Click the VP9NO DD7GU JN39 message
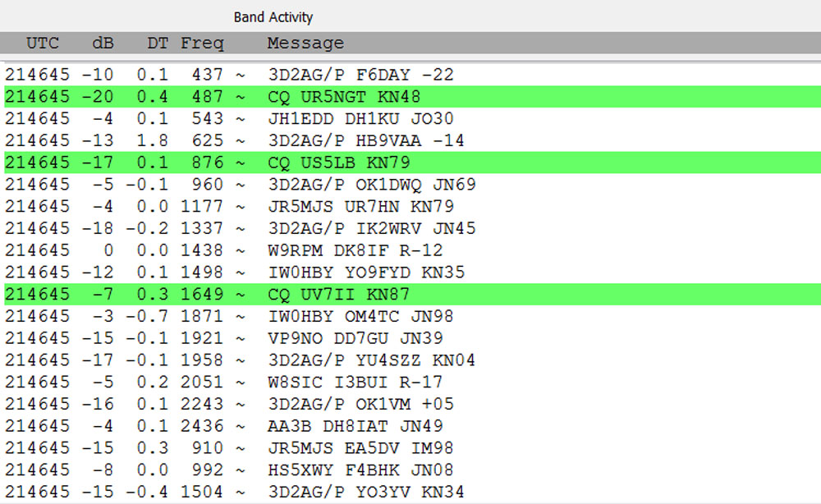The height and width of the screenshot is (504, 821). 355,338
